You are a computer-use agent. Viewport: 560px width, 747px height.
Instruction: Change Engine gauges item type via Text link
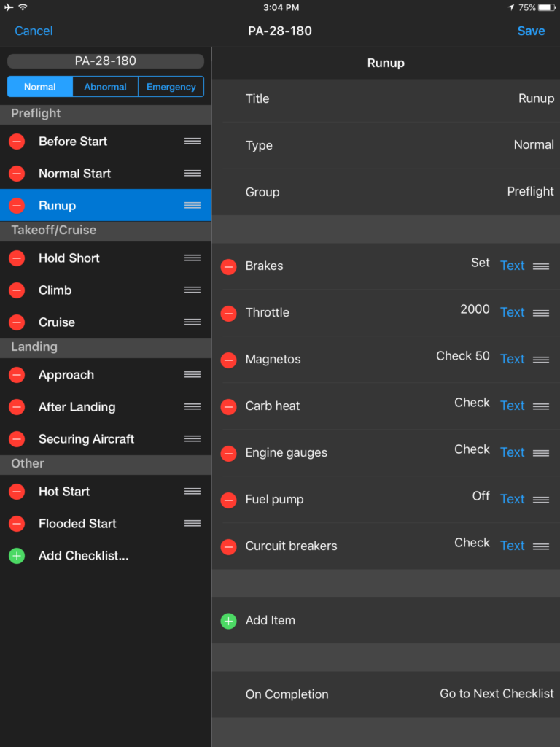[x=513, y=452]
